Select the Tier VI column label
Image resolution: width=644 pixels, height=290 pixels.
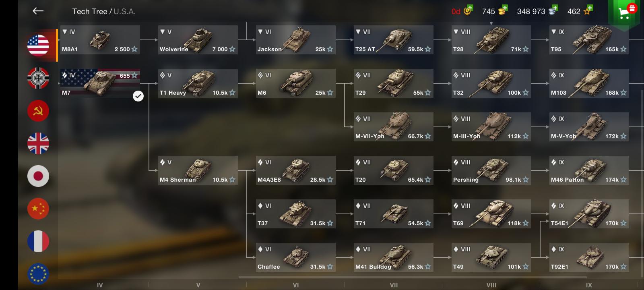pyautogui.click(x=296, y=285)
